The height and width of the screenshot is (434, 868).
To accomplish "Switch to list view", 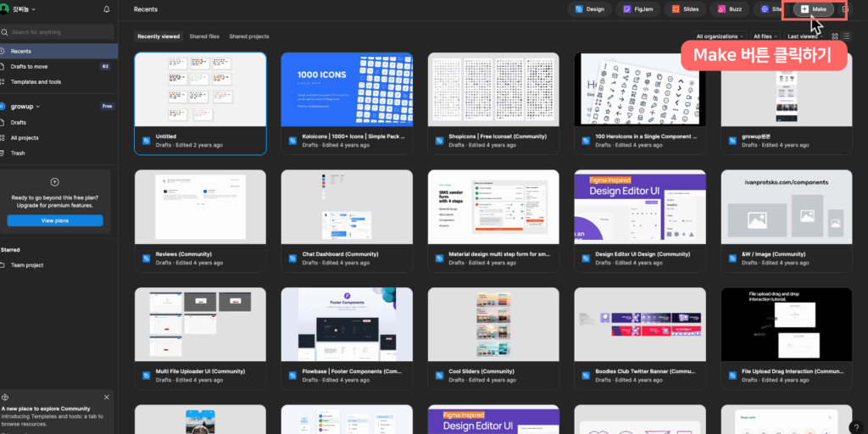I will tap(846, 36).
